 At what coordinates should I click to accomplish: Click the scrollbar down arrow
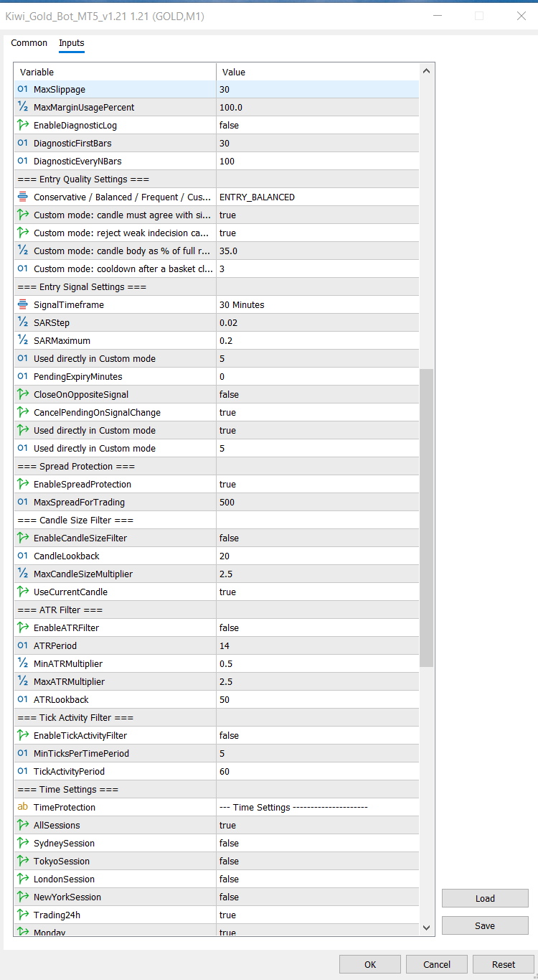[427, 927]
